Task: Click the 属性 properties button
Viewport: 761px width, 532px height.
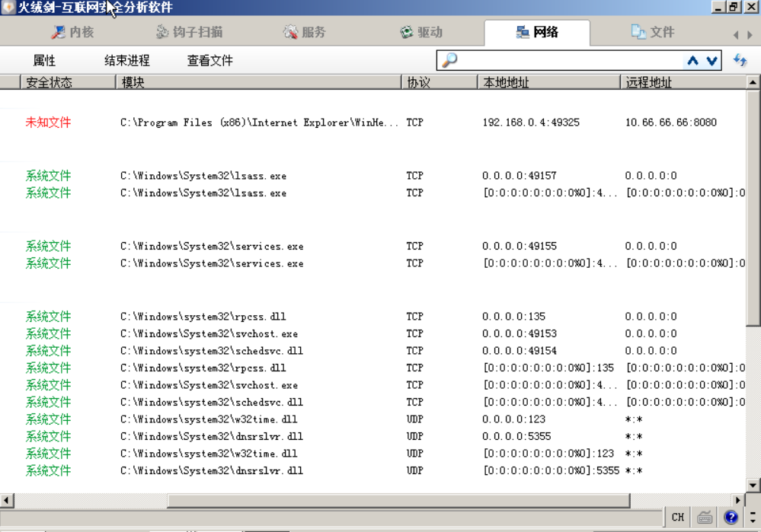Action: 44,61
